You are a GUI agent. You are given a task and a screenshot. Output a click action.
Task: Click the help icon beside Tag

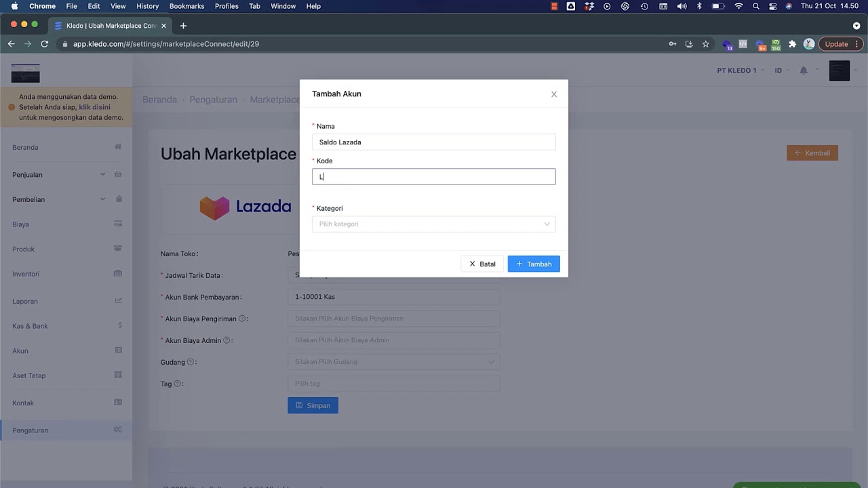178,384
